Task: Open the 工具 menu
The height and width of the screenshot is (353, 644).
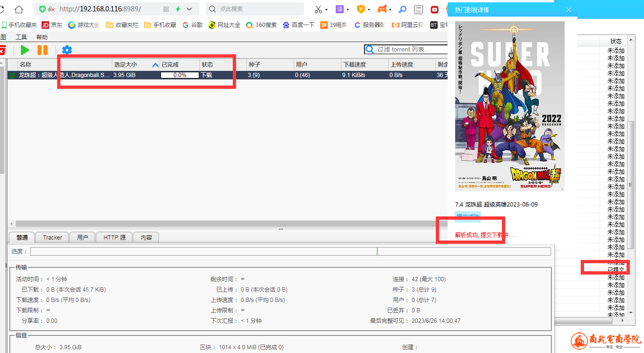Action: click(21, 37)
